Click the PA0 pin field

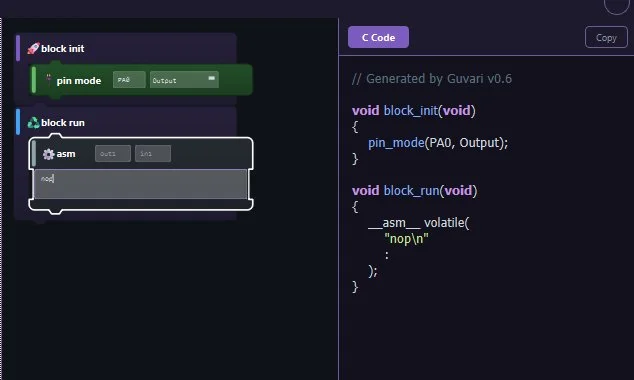point(129,80)
